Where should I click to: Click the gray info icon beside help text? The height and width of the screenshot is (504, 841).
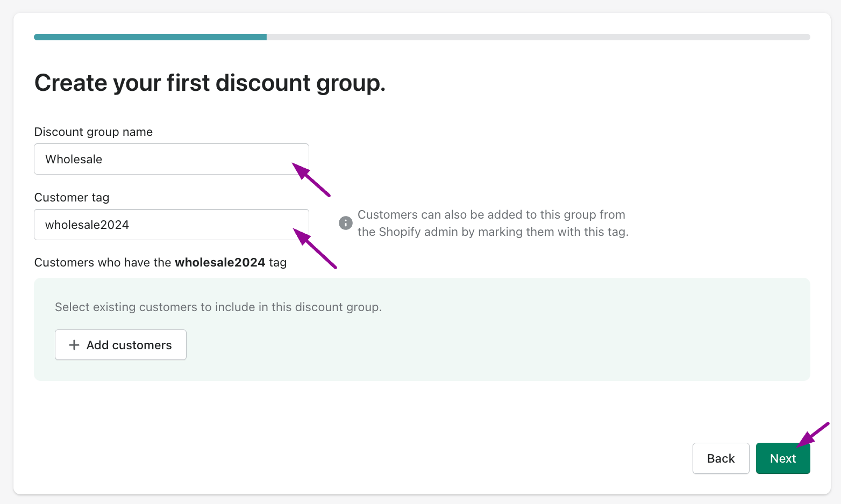point(346,223)
